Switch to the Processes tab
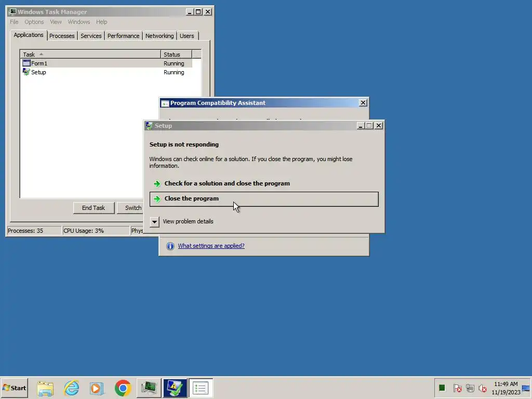Viewport: 532px width, 399px height. 62,36
